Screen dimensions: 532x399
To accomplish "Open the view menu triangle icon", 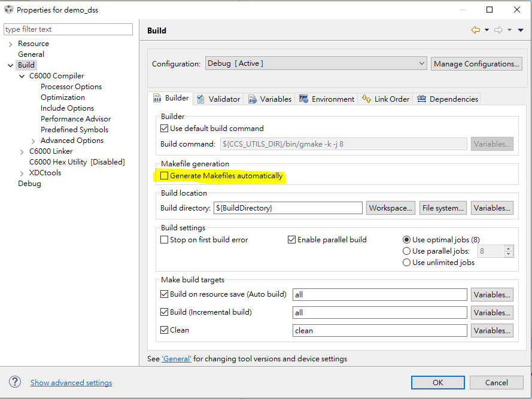I will point(521,30).
